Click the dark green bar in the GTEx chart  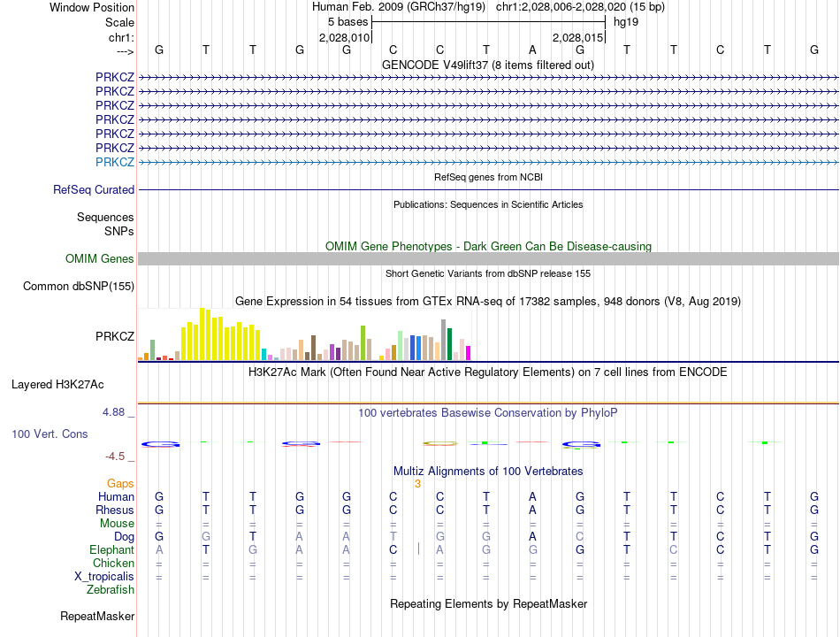pyautogui.click(x=449, y=344)
